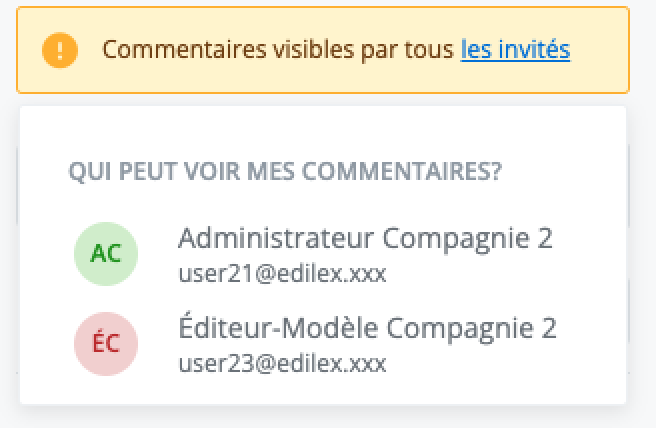Open the "les invités" link
Viewport: 656px width, 428px height.
[515, 49]
